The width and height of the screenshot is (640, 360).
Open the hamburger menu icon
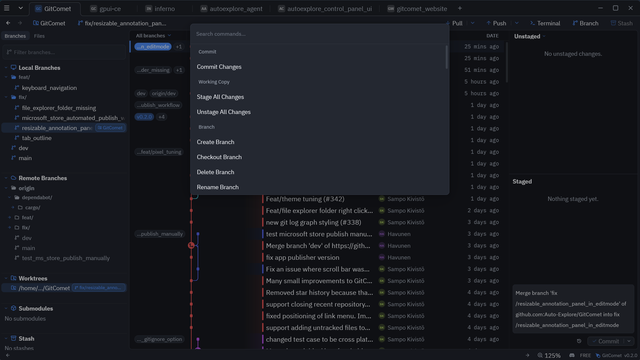coord(7,8)
